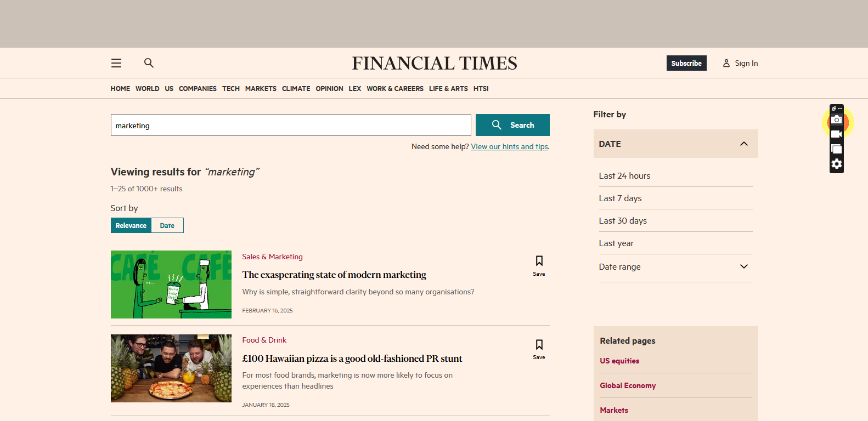Open the hamburger navigation menu
This screenshot has width=868, height=421.
pos(116,63)
